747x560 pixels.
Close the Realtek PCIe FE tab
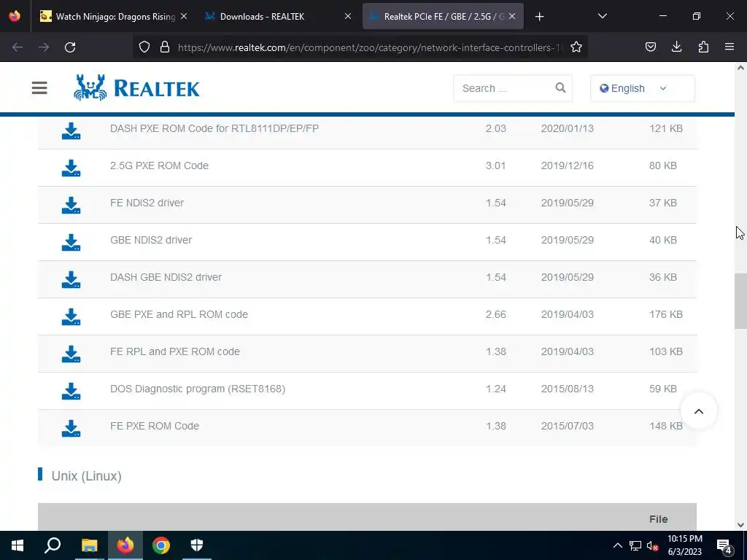click(512, 16)
